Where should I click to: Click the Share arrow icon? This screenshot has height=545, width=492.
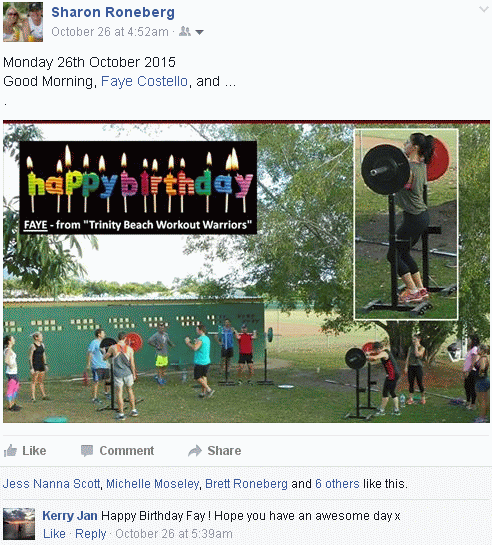click(x=195, y=451)
